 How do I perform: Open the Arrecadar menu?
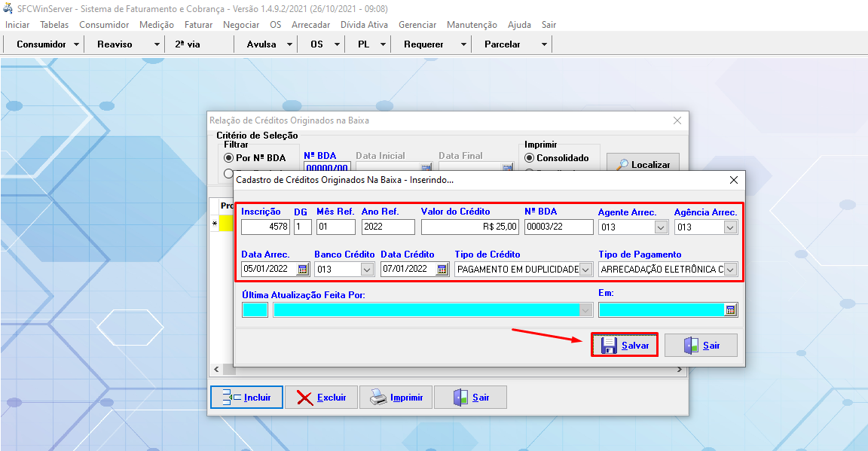(x=310, y=25)
